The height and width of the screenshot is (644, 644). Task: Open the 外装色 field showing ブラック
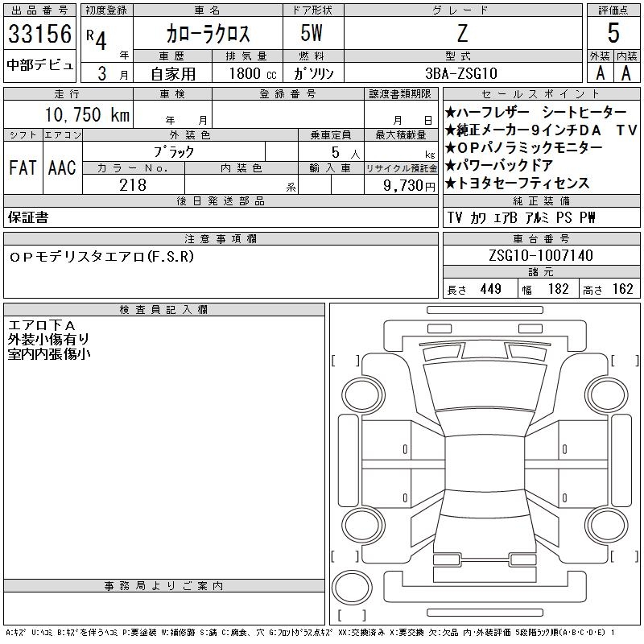pyautogui.click(x=190, y=151)
